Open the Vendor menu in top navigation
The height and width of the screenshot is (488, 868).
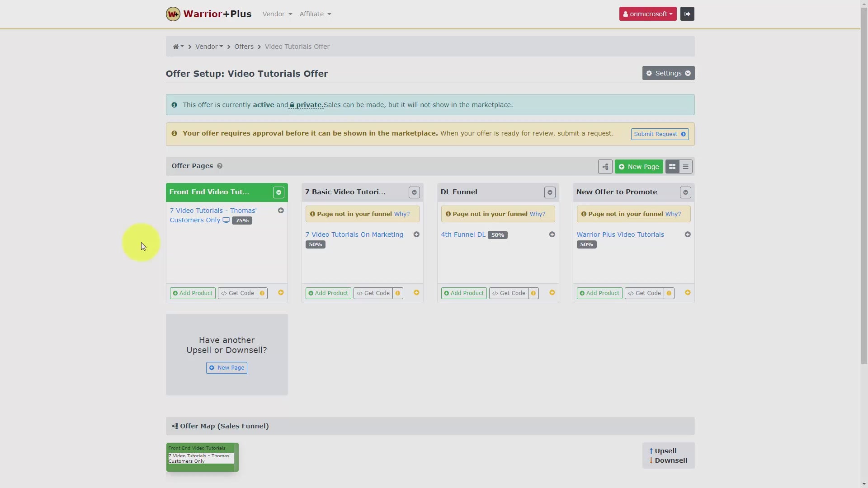pos(277,14)
